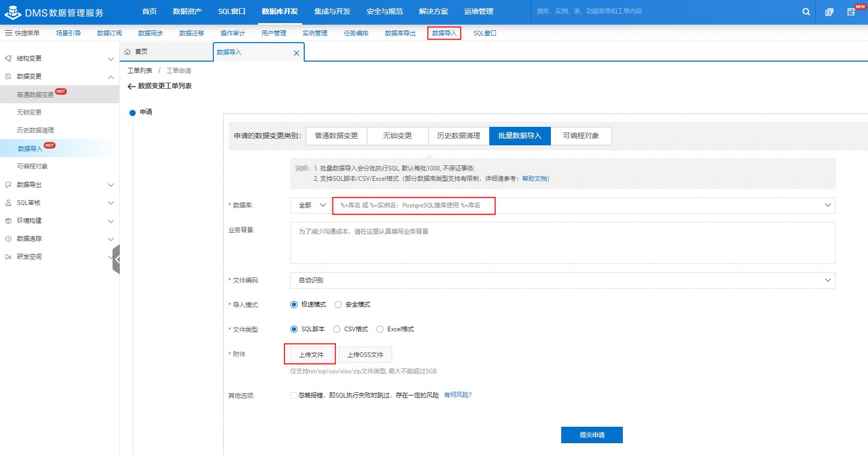Screen dimensions: 868x455
Task: Toggle the 快捷菜单 hamburger icon
Action: point(8,33)
